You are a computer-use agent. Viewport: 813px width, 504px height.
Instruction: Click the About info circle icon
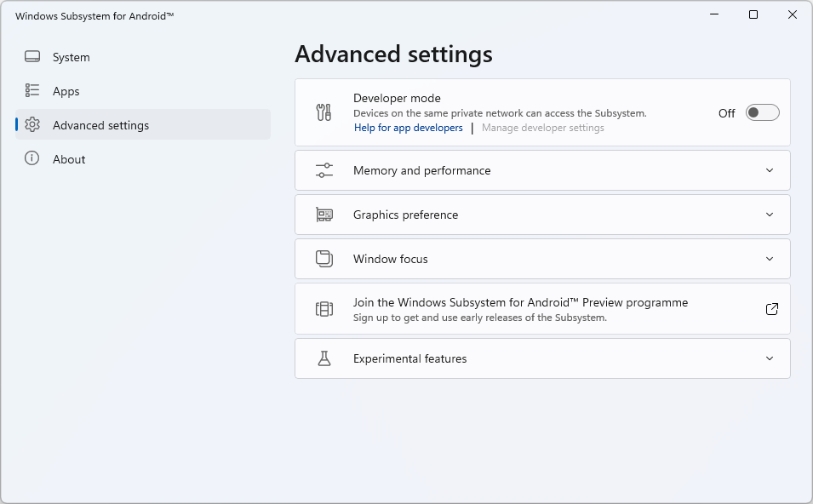click(32, 158)
